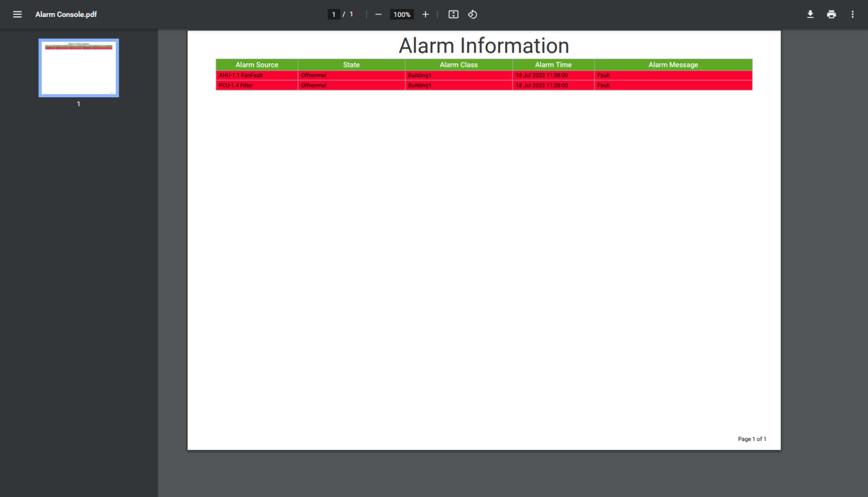Click the Alarm Information title text
The height and width of the screenshot is (497, 868).
tap(484, 45)
